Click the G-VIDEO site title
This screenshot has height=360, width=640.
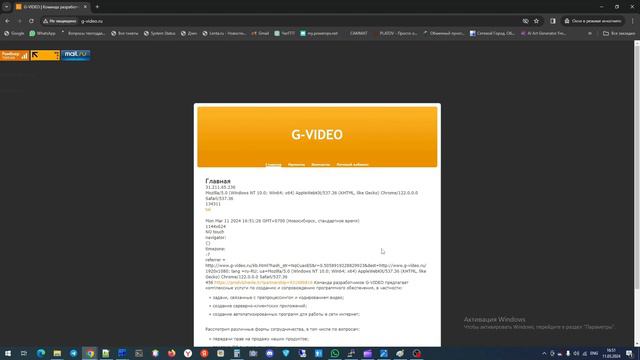coord(317,135)
